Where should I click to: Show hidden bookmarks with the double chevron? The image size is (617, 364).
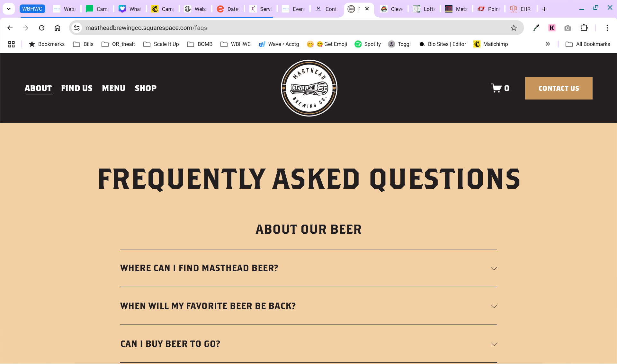548,44
